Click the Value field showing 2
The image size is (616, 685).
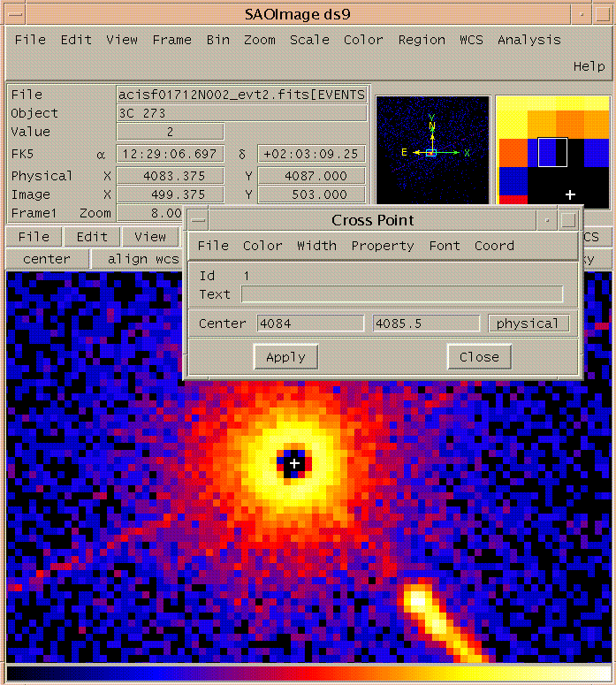coord(170,132)
